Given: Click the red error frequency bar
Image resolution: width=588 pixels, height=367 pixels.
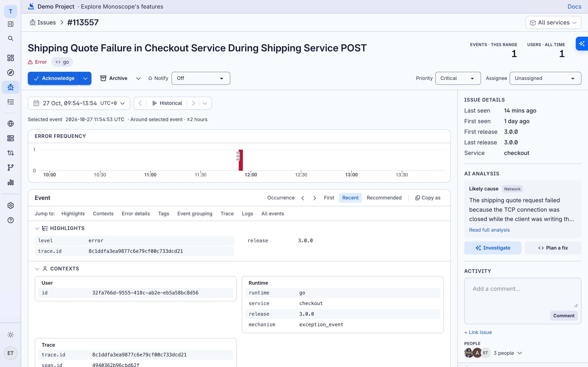Looking at the screenshot, I should [x=241, y=160].
